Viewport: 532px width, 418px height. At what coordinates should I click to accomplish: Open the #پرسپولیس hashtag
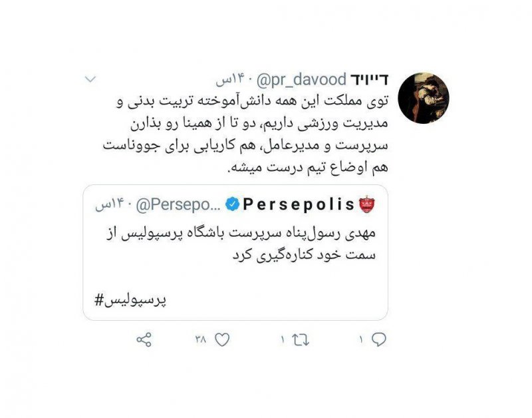pos(130,300)
